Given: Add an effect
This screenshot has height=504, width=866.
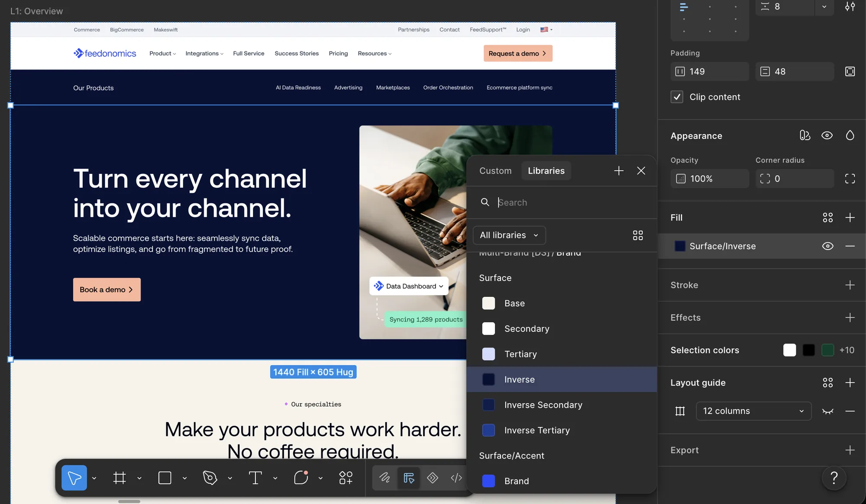Looking at the screenshot, I should point(850,318).
